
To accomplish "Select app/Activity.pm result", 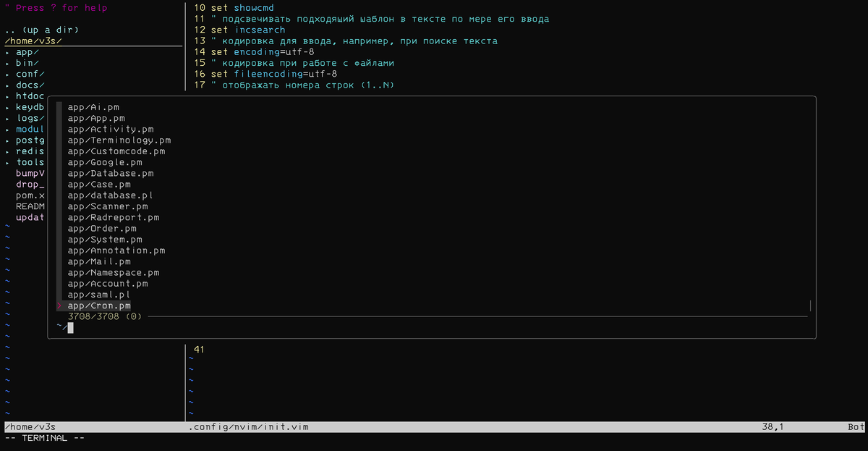I will 111,130.
